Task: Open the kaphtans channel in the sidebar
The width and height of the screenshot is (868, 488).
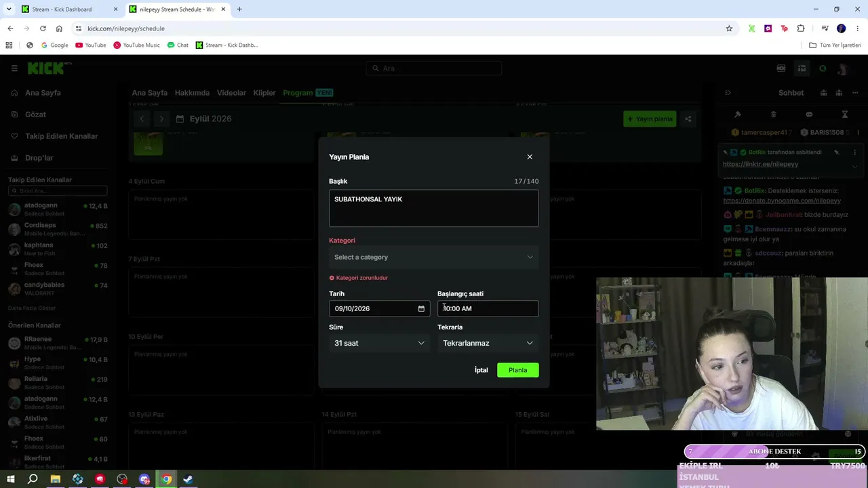Action: click(x=58, y=249)
